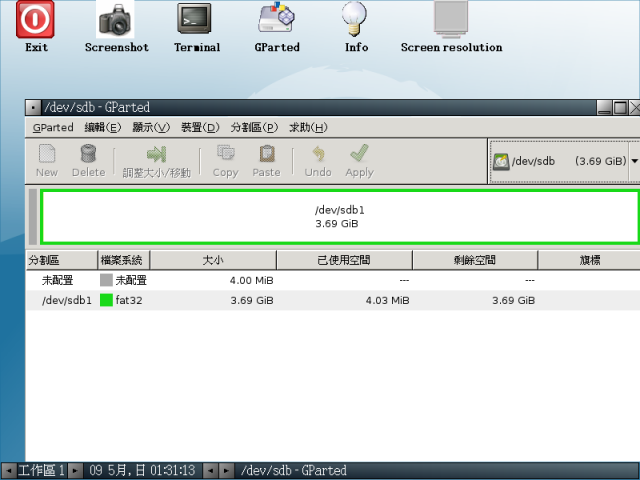Click the 3.69 GiB free space cell of /dev/sdb1
Image resolution: width=640 pixels, height=480 pixels.
(513, 300)
